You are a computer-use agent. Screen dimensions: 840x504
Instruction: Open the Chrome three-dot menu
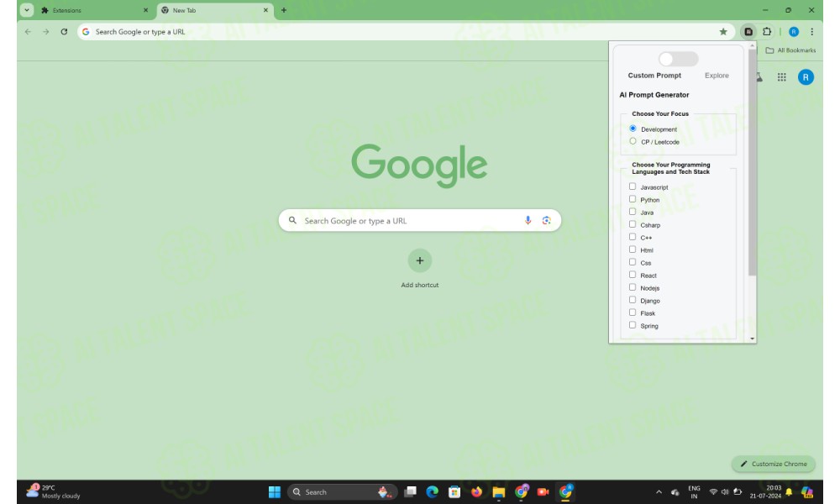[812, 32]
